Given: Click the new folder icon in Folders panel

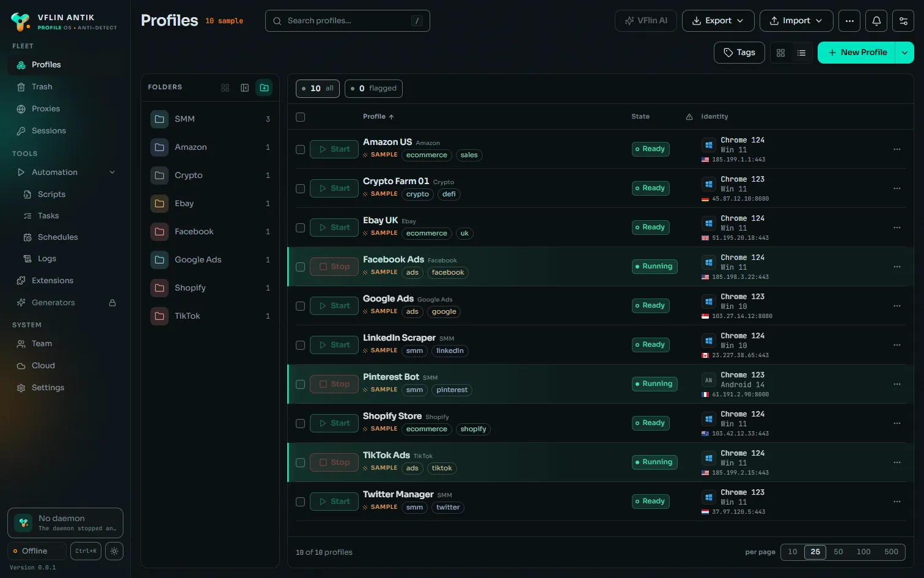Looking at the screenshot, I should (264, 87).
